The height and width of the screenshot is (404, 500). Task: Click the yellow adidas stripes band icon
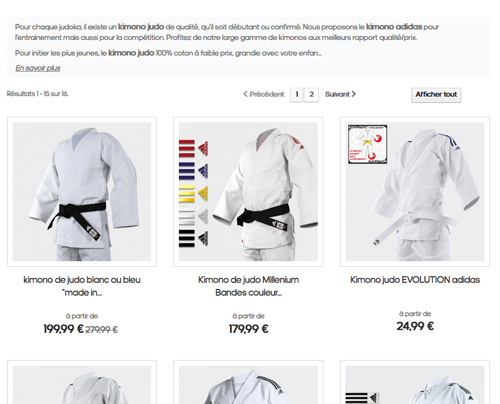pyautogui.click(x=194, y=193)
